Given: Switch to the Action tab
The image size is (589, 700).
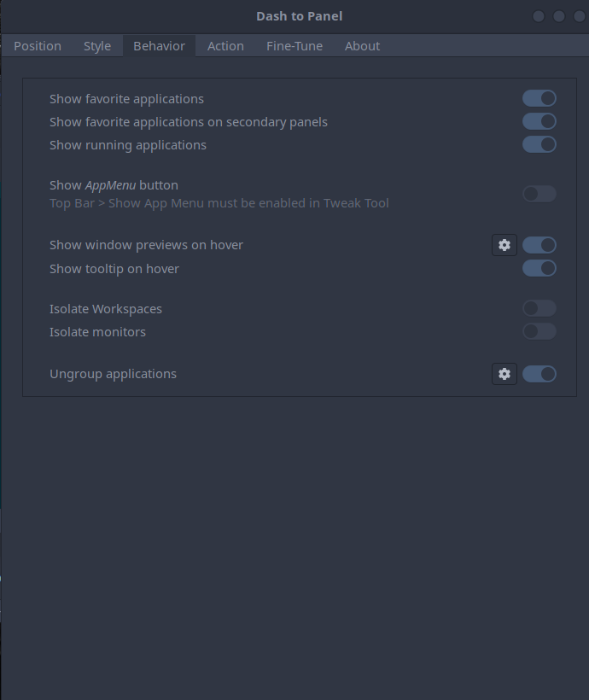Looking at the screenshot, I should coord(225,45).
